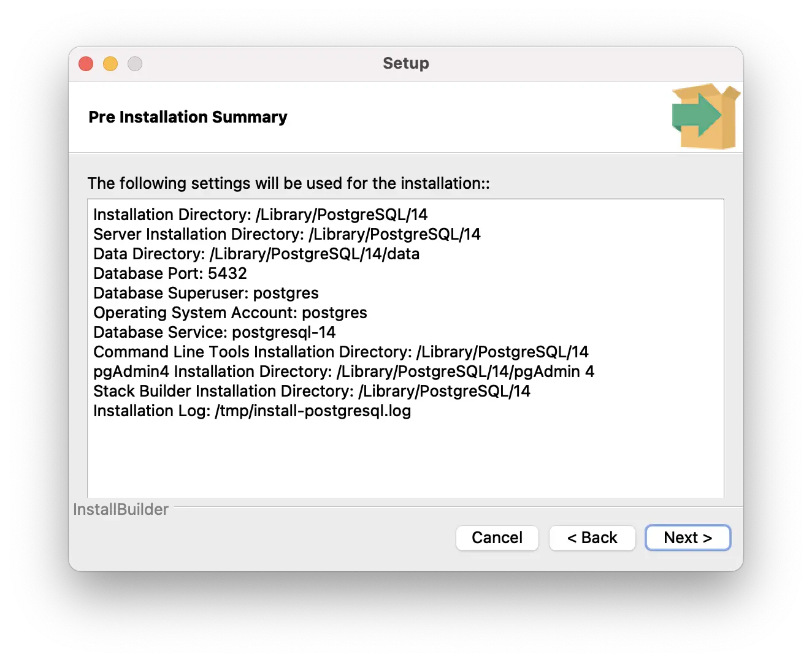Click the Database Service postgresql-14 line
The width and height of the screenshot is (812, 662).
[215, 332]
